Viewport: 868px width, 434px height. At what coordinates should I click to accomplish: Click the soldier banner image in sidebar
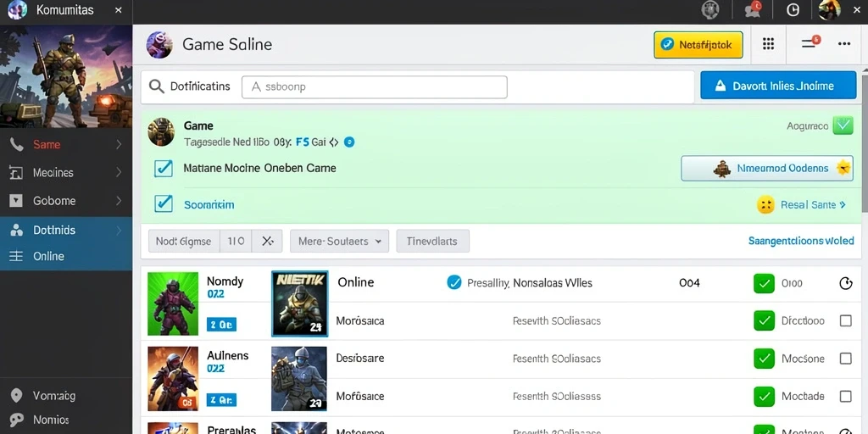66,76
